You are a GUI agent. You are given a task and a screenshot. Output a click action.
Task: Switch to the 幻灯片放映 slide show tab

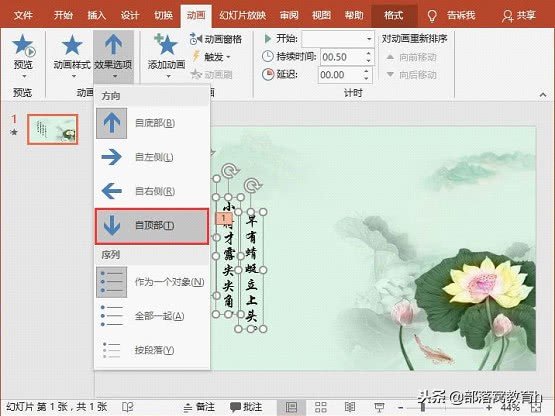[x=243, y=16]
